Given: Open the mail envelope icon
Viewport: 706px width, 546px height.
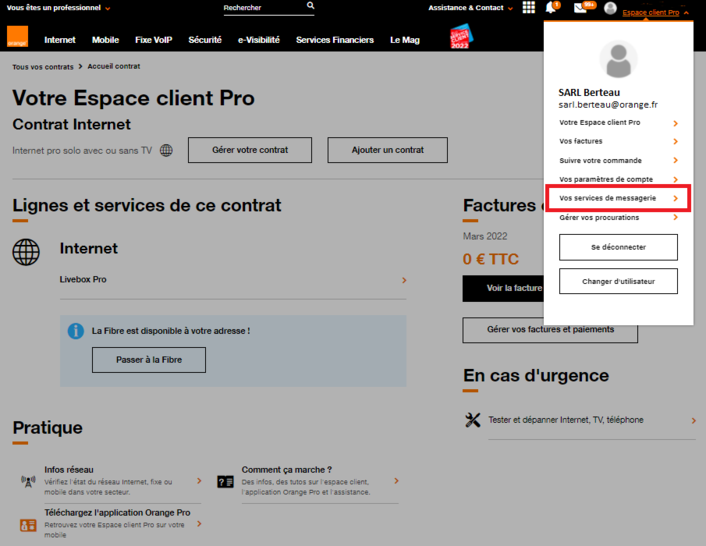Looking at the screenshot, I should pyautogui.click(x=580, y=8).
